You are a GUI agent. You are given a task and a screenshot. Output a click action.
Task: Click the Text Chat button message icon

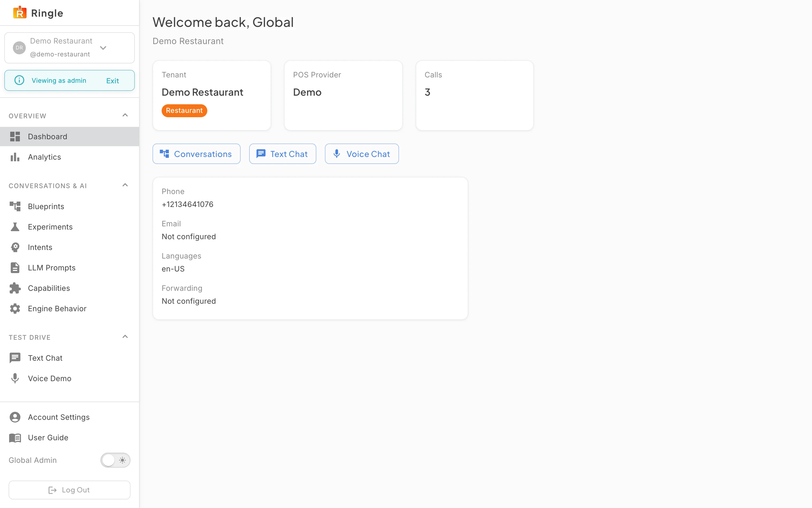[261, 154]
